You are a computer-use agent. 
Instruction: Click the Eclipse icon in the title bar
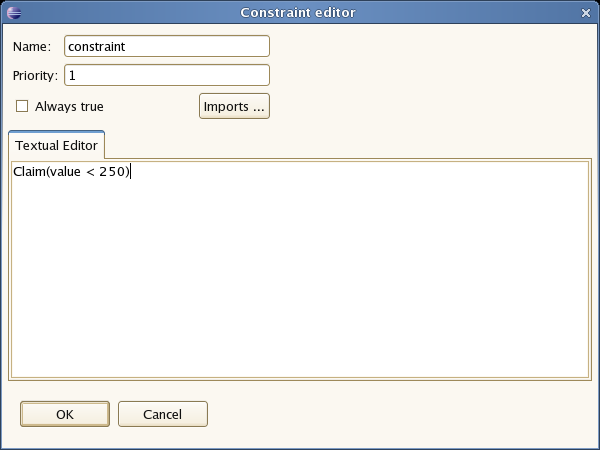[x=13, y=12]
